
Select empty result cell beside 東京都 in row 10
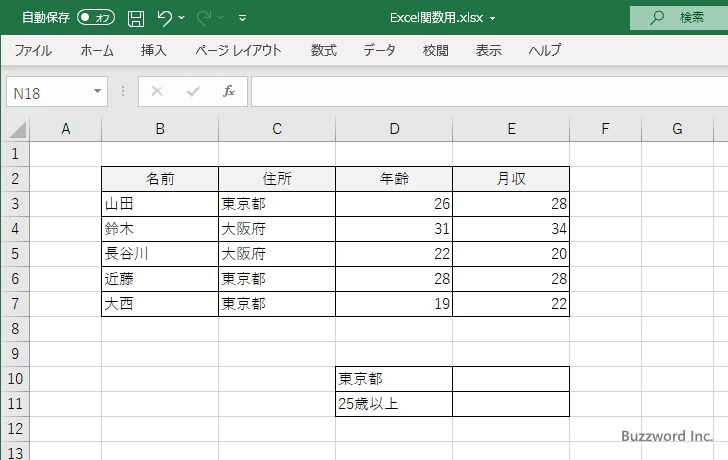pyautogui.click(x=511, y=379)
